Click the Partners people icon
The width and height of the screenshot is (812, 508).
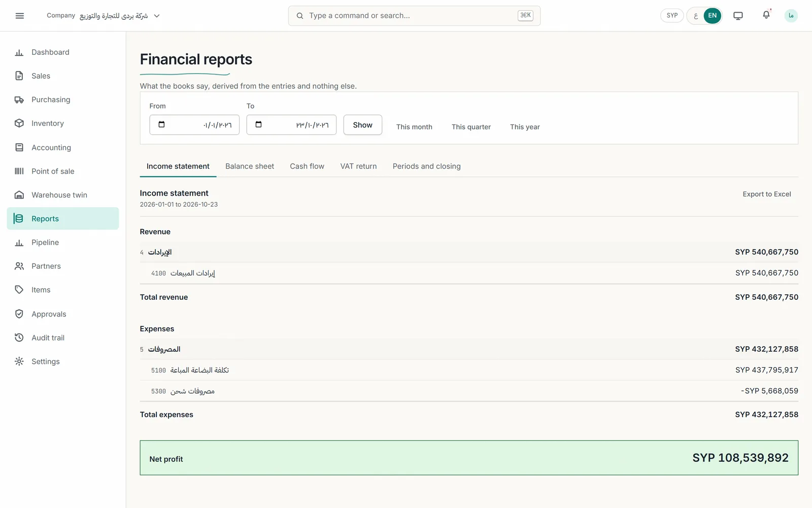click(19, 266)
